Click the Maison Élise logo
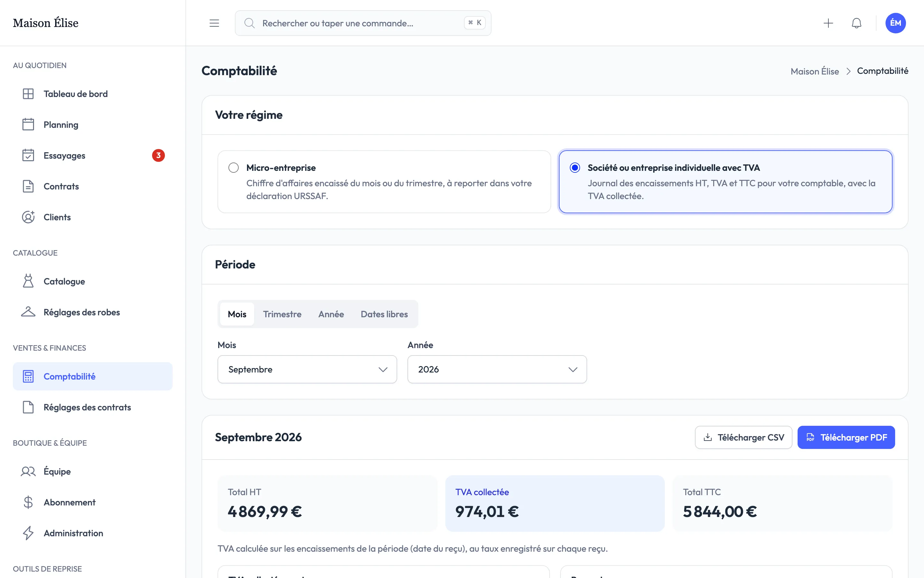This screenshot has width=924, height=578. [46, 23]
